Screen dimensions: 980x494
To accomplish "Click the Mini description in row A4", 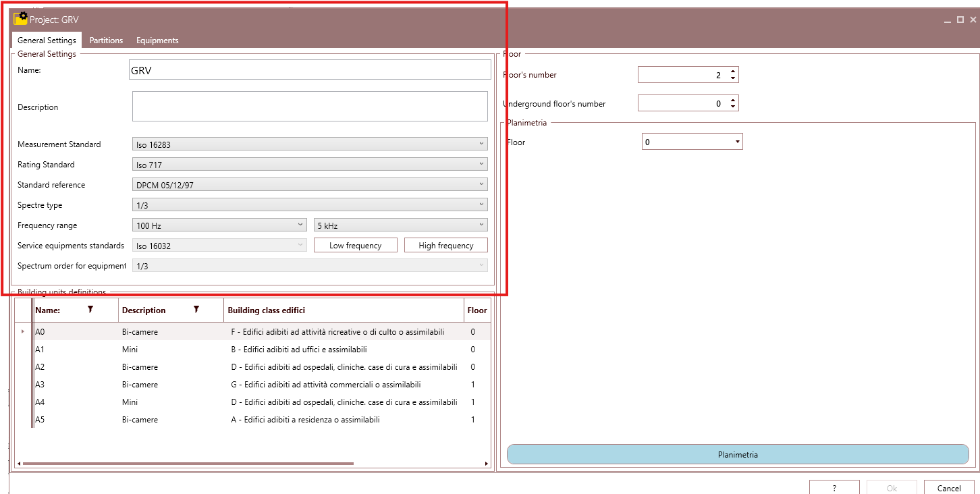I will [130, 402].
